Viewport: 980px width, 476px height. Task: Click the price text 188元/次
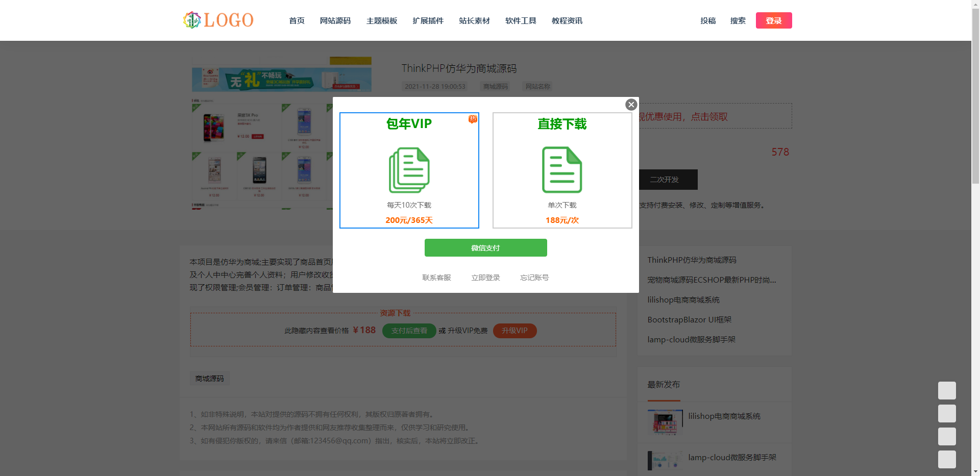pyautogui.click(x=562, y=220)
